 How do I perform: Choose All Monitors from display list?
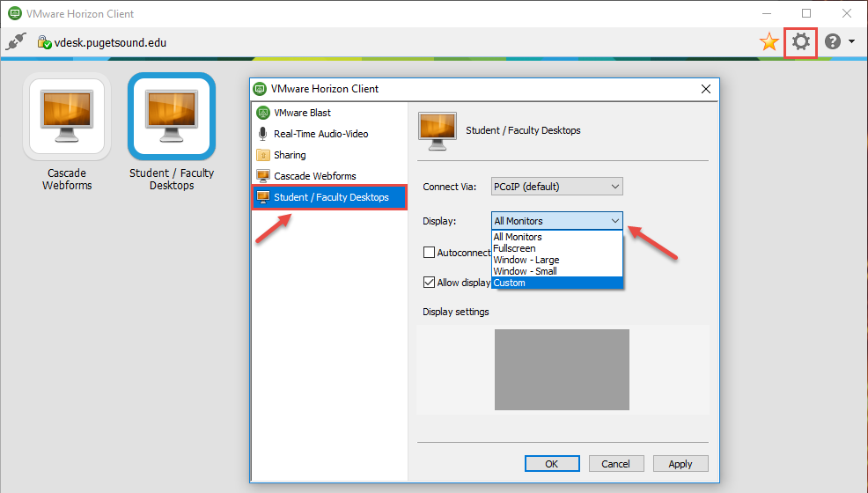pyautogui.click(x=557, y=237)
